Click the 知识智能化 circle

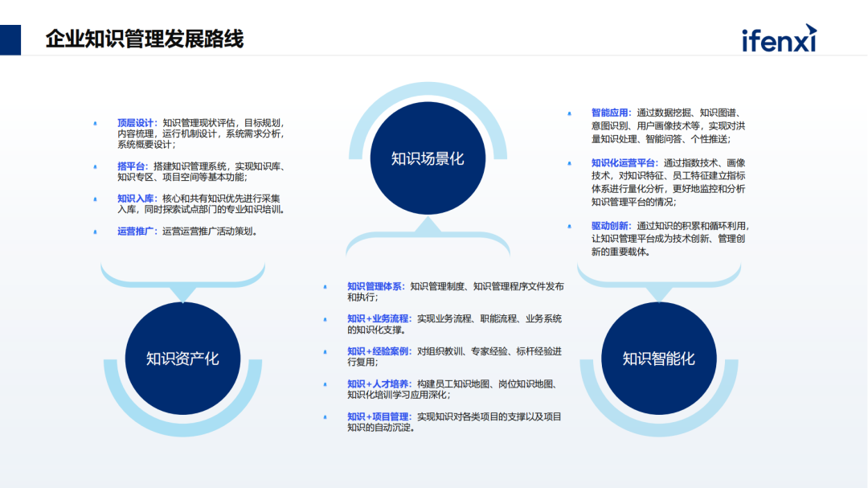[658, 359]
